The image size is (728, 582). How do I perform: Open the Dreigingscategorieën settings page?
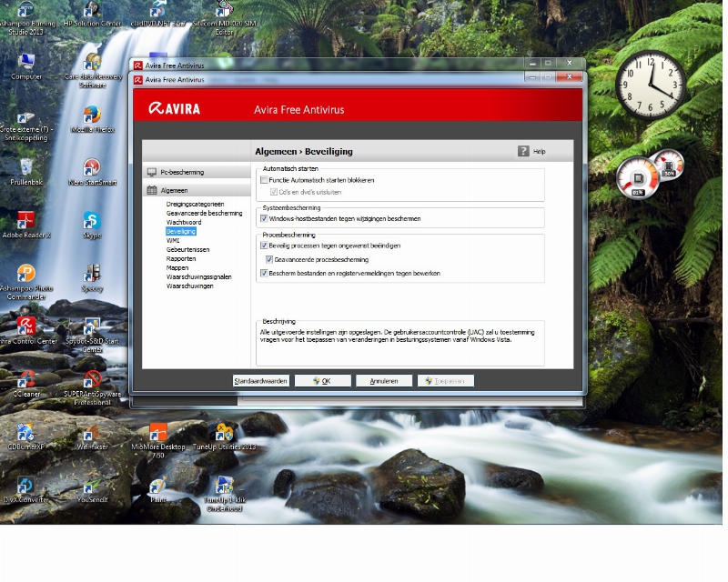(x=195, y=205)
